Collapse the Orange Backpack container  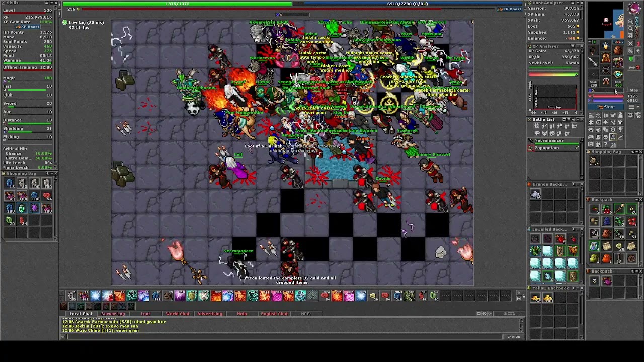pos(578,184)
